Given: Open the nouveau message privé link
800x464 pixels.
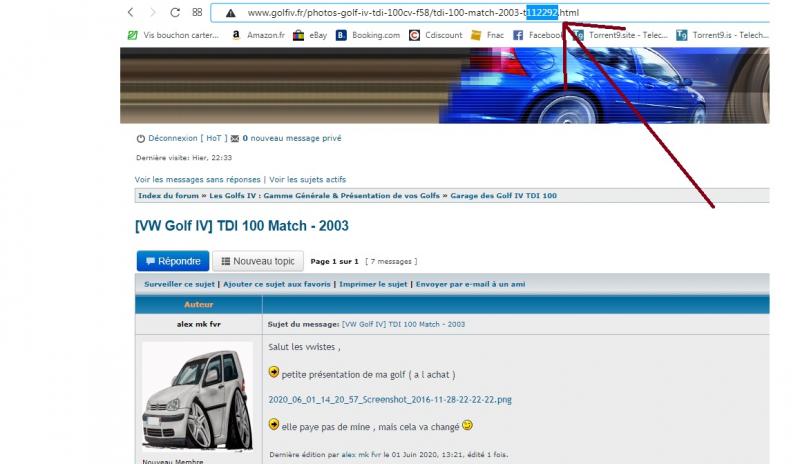Looking at the screenshot, I should (292, 138).
